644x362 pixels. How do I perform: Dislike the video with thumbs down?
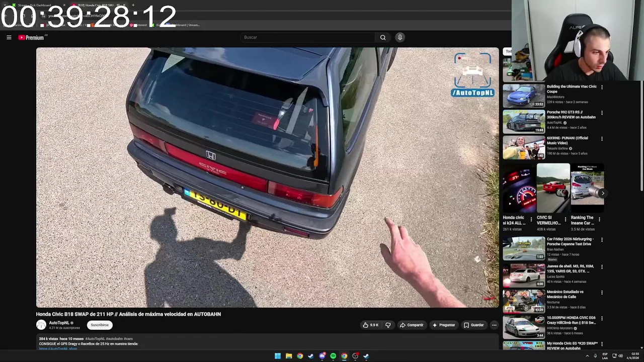tap(388, 325)
